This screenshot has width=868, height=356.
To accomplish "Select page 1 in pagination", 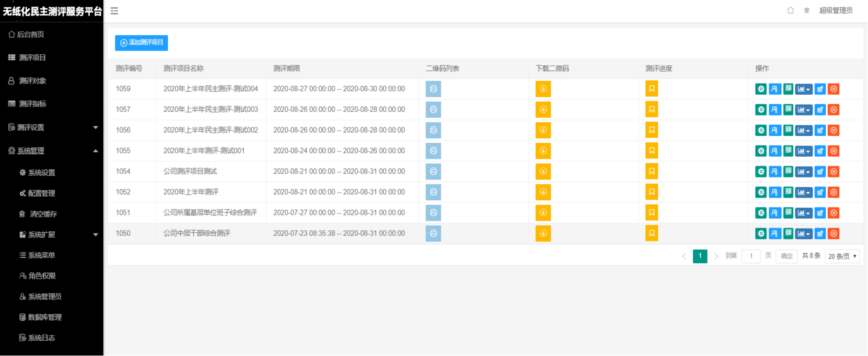I will [700, 256].
